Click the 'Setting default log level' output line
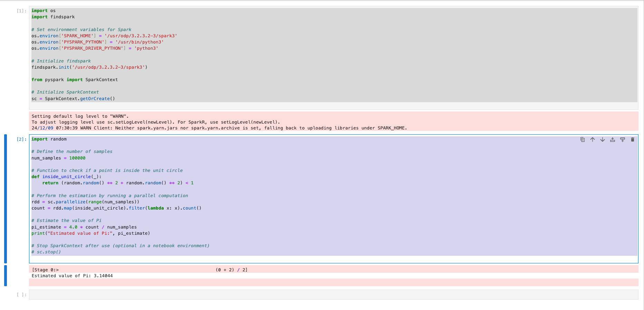The image size is (644, 310). (x=80, y=116)
